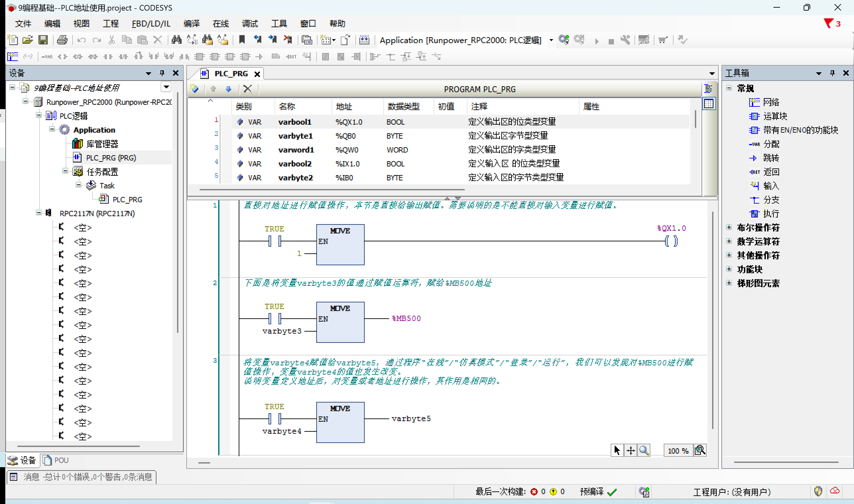Click the Start play icon in toolbar

597,41
